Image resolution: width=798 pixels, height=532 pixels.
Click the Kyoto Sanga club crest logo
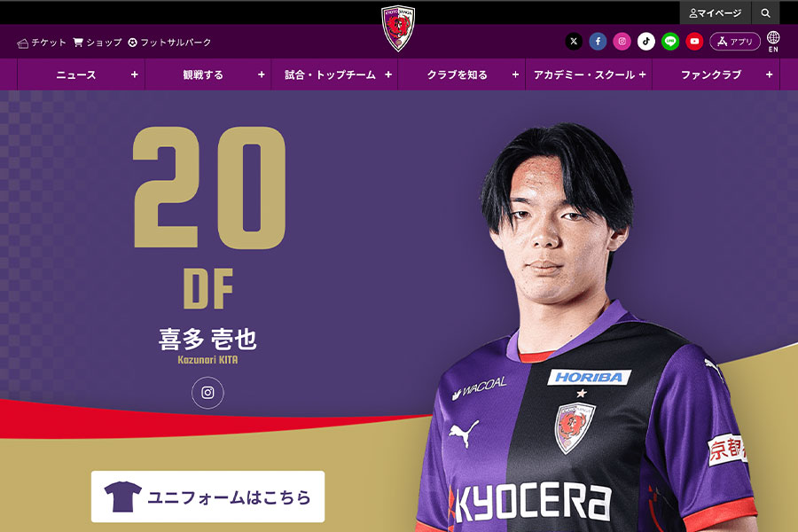tap(398, 28)
